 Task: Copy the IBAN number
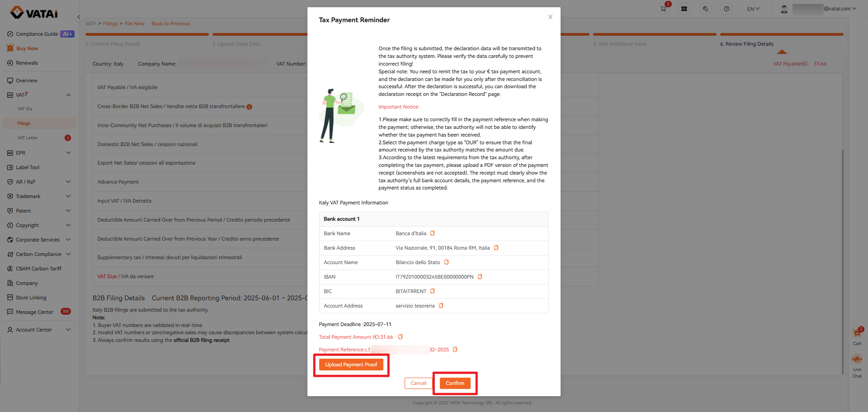480,277
